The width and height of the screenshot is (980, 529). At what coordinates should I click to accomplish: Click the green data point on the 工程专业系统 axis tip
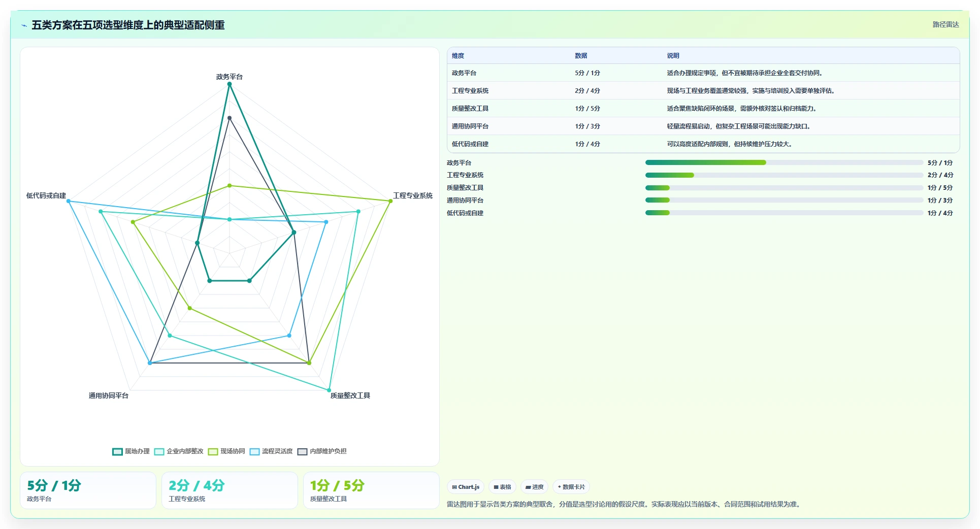point(390,201)
